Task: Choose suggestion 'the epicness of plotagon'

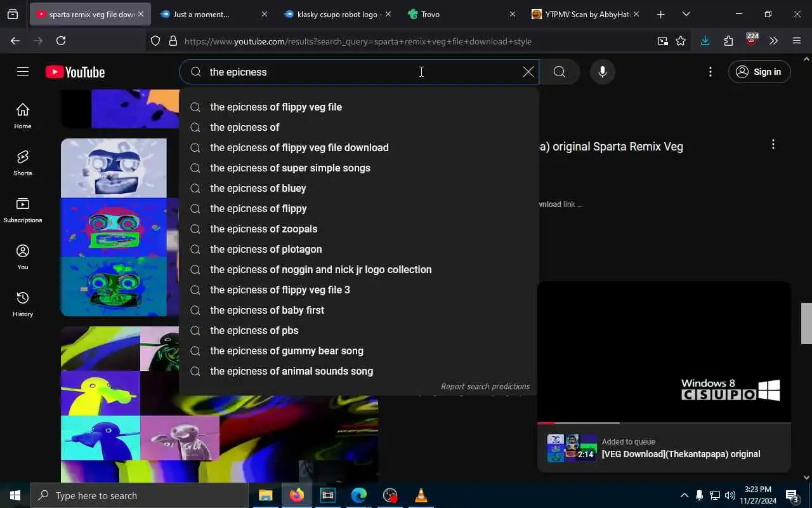Action: [358, 249]
